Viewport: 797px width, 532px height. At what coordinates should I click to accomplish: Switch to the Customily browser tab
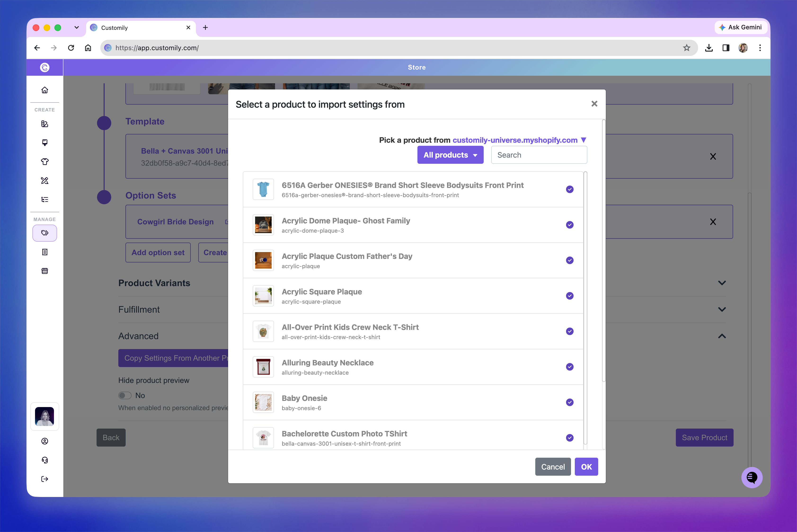(x=141, y=28)
